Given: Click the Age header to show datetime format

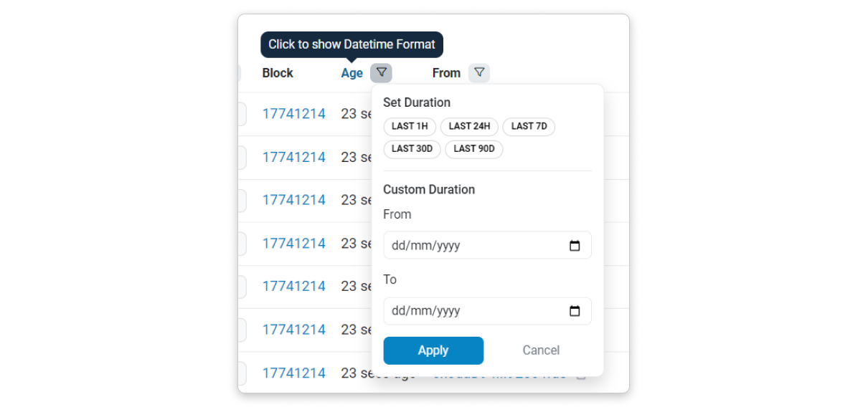Looking at the screenshot, I should 352,73.
